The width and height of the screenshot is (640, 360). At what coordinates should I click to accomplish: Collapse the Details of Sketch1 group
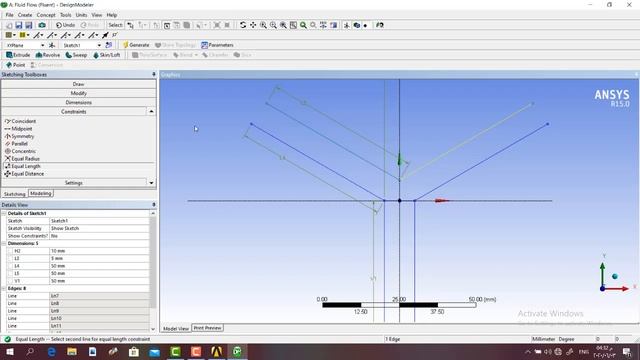click(x=4, y=213)
